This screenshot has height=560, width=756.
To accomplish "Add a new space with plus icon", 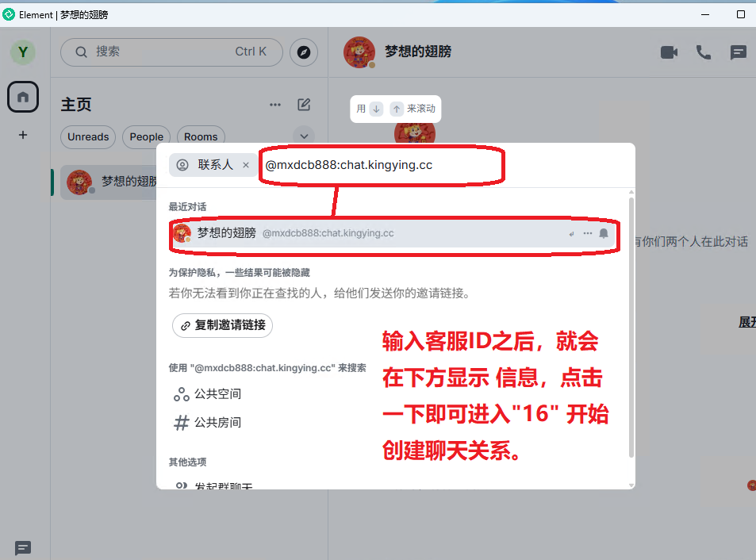I will click(23, 135).
